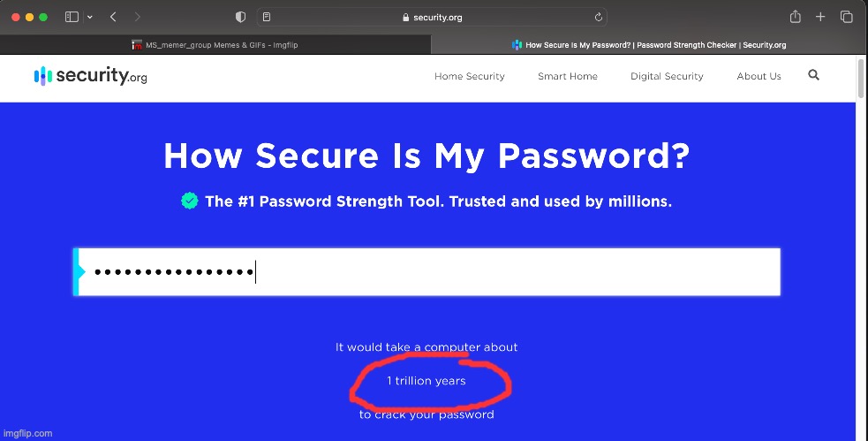Click the security.org logo

pos(90,76)
